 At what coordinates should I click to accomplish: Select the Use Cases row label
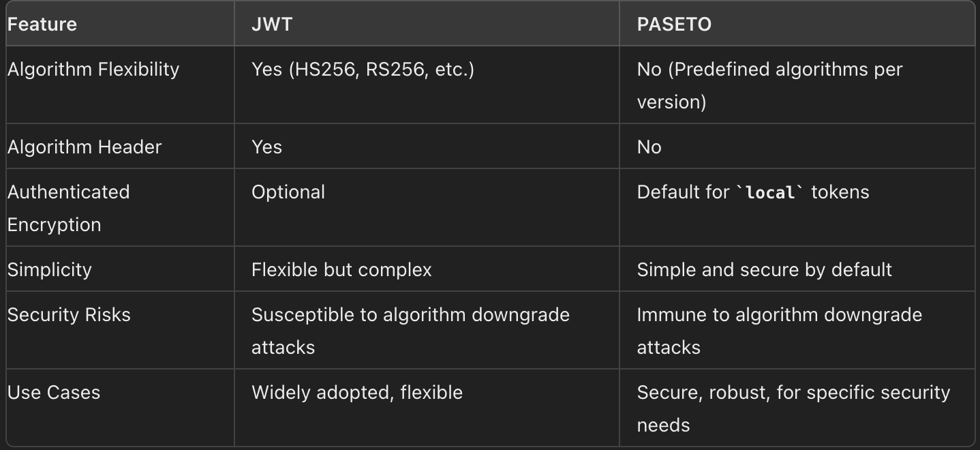tap(54, 393)
